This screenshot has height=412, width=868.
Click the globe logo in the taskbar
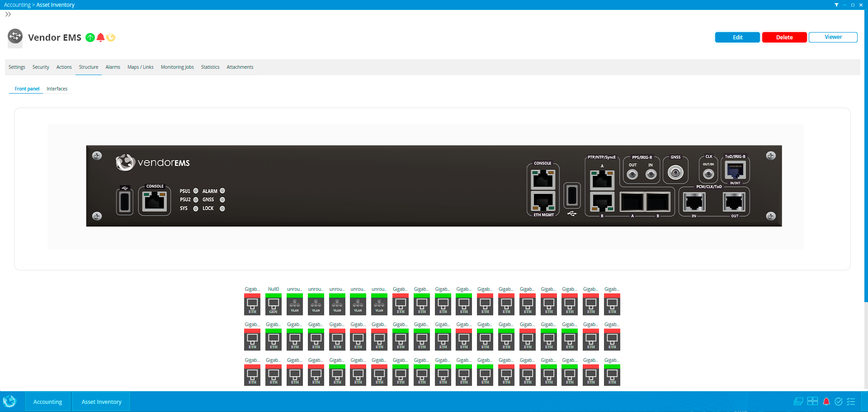[9, 402]
